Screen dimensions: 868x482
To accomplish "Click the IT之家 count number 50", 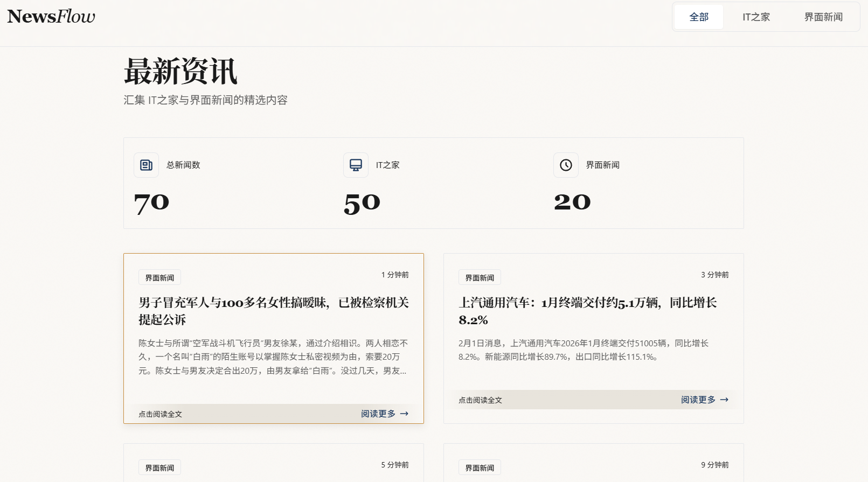I will (x=362, y=203).
